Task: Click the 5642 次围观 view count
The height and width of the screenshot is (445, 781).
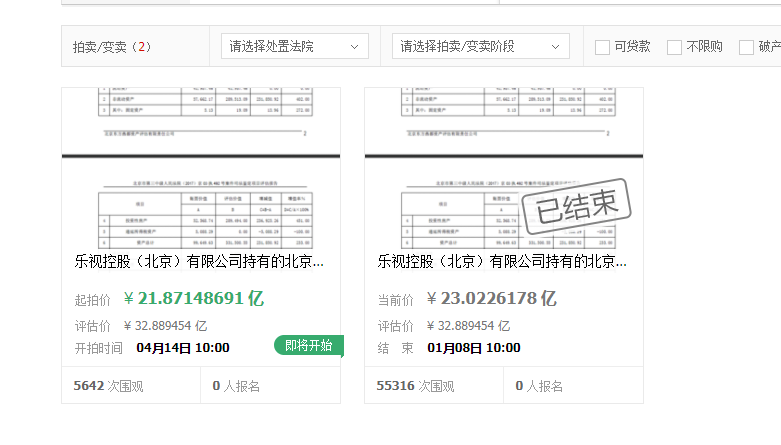Action: point(109,386)
